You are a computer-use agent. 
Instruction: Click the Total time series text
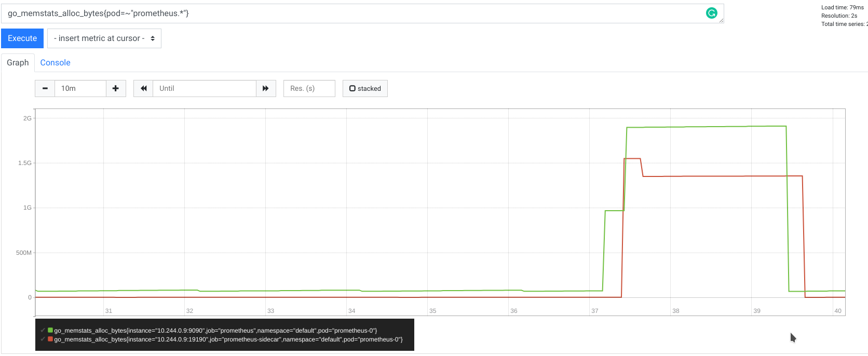point(845,24)
